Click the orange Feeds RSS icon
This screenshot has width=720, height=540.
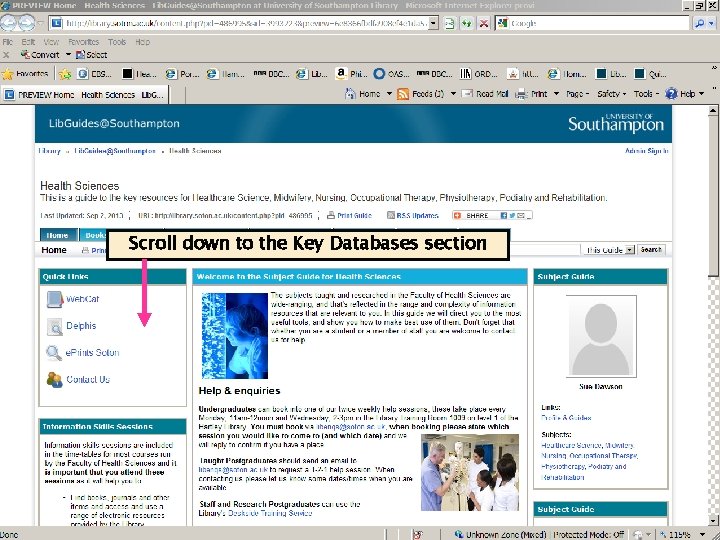[x=403, y=94]
